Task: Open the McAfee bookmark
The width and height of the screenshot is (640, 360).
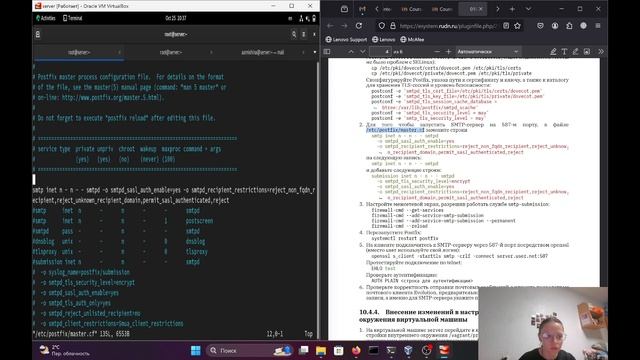Action: click(x=412, y=40)
